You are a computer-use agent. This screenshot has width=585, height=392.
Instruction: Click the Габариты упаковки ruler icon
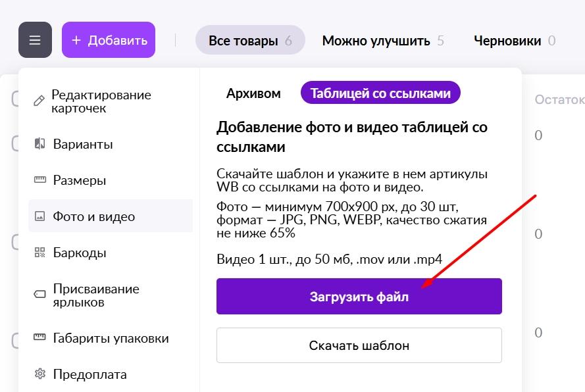pos(39,338)
